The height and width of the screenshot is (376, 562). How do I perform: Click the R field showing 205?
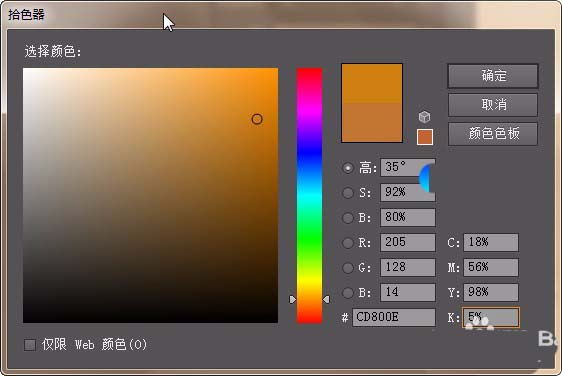(x=408, y=242)
